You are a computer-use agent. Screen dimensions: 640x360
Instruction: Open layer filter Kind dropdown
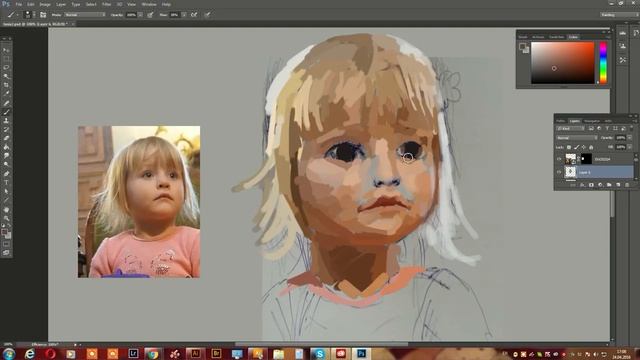[571, 128]
